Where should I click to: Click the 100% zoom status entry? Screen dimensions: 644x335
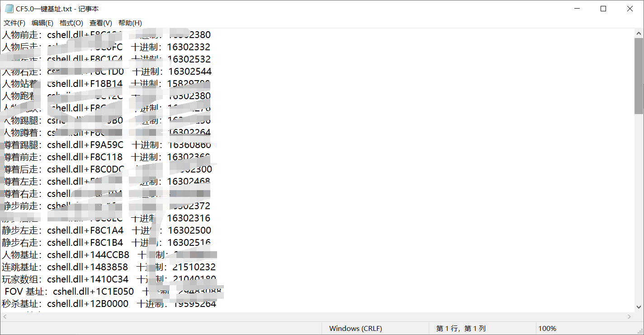547,329
